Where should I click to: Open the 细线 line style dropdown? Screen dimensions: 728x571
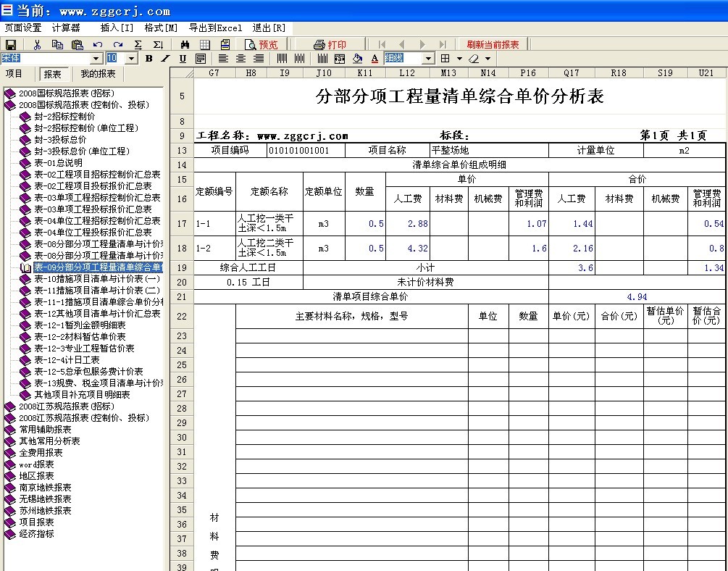point(429,59)
